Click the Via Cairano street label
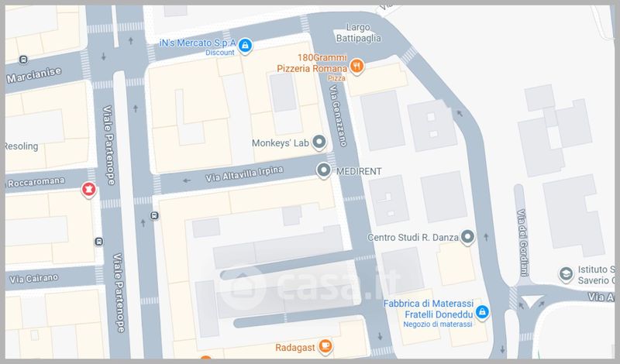The width and height of the screenshot is (620, 364). (33, 278)
